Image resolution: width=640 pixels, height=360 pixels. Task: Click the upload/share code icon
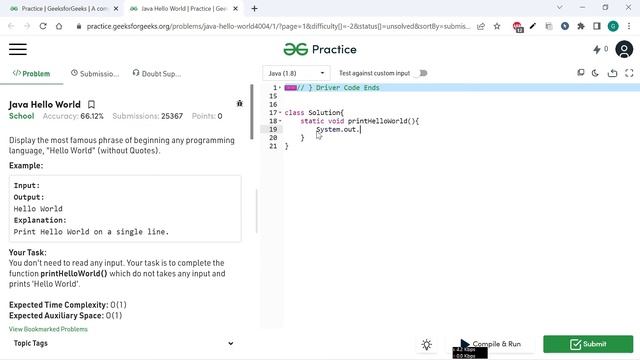click(x=612, y=73)
